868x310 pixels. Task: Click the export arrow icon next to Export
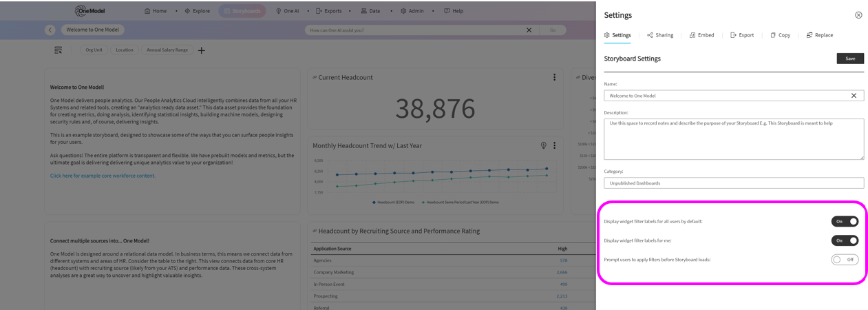734,35
